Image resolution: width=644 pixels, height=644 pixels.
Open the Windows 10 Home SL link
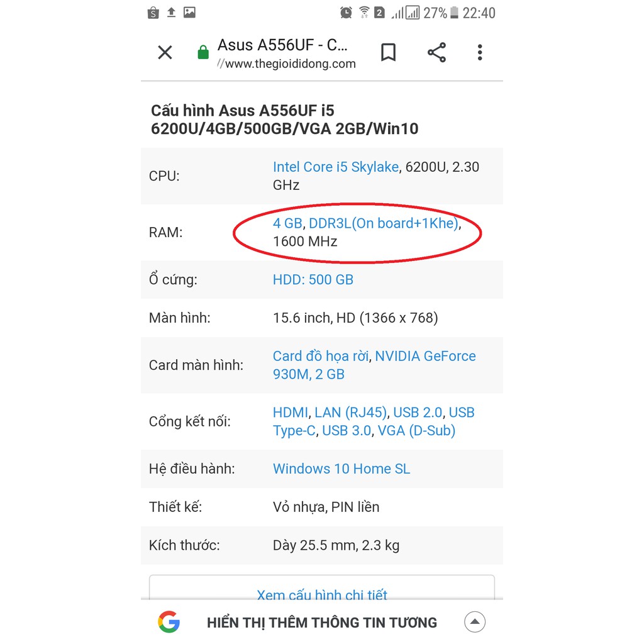[341, 469]
